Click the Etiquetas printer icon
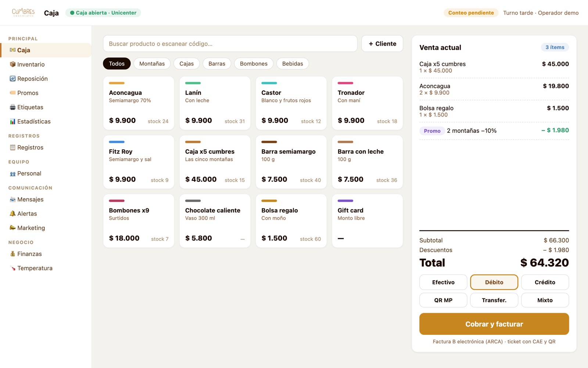The image size is (588, 368). tap(12, 107)
